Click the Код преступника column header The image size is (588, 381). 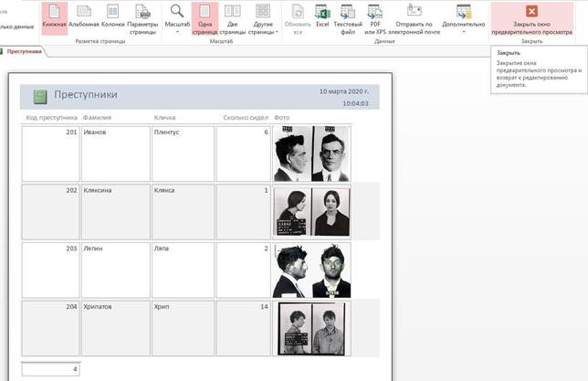coord(51,118)
